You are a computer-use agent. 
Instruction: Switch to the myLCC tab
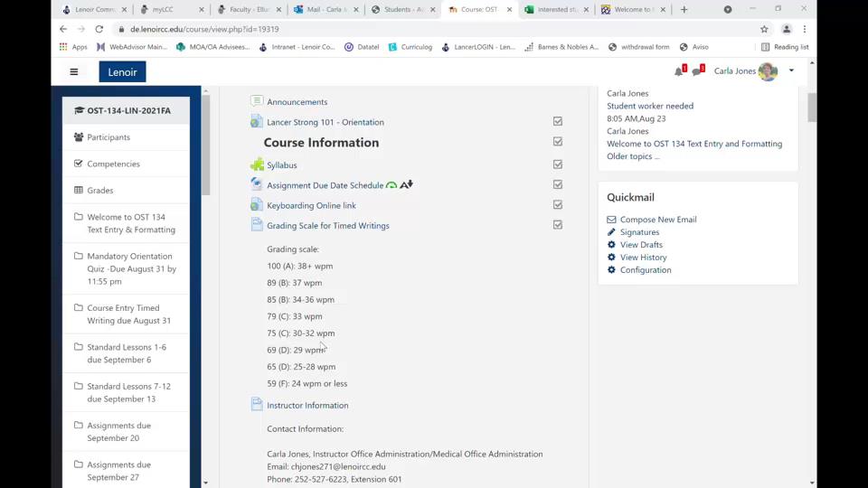coord(173,9)
